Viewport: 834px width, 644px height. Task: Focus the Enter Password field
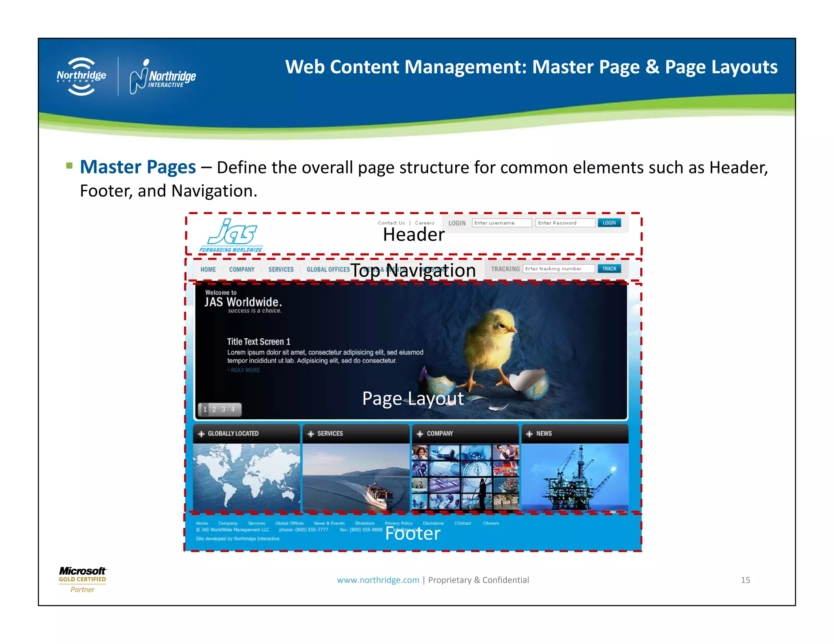pos(565,223)
